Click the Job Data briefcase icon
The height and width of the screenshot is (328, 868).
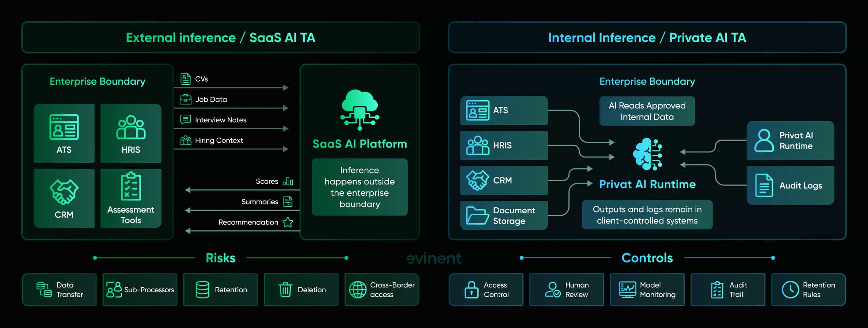(186, 99)
